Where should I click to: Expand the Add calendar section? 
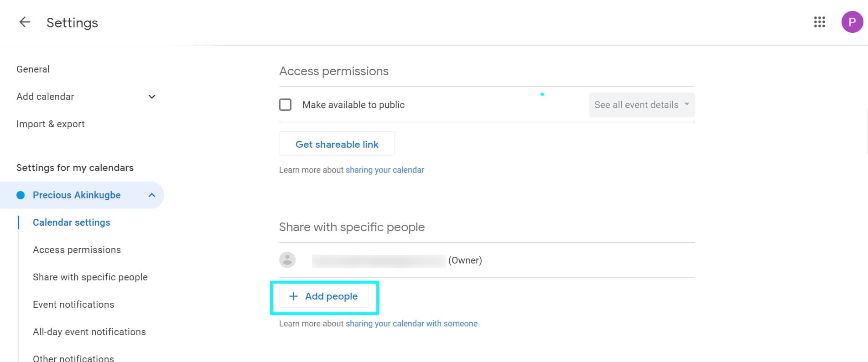coord(152,97)
